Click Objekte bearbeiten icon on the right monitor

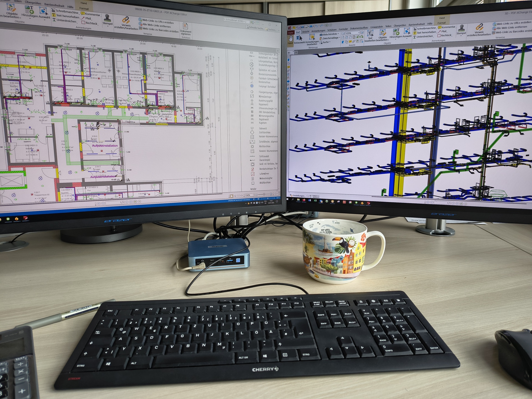(383, 35)
